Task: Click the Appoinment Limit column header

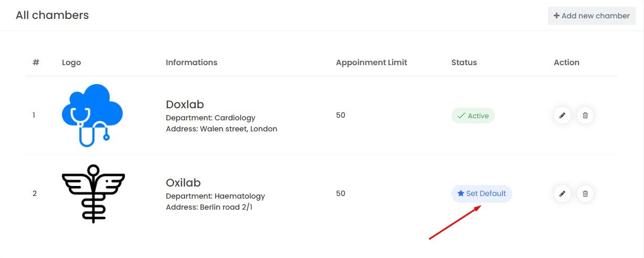Action: [372, 63]
